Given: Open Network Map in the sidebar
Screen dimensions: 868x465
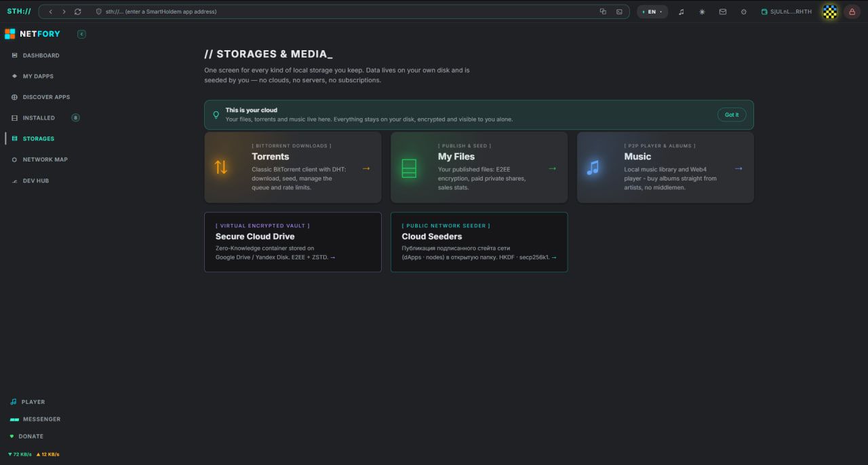Looking at the screenshot, I should click(40, 160).
